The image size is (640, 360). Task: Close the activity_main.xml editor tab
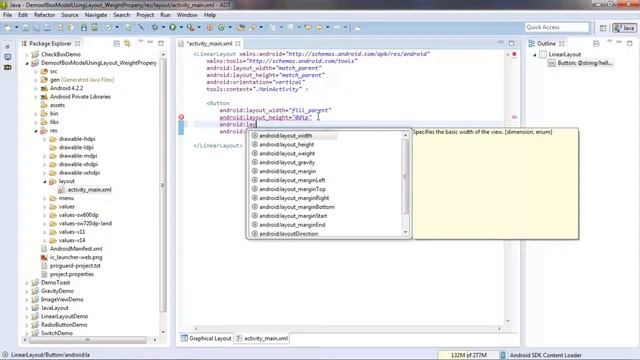[238, 43]
